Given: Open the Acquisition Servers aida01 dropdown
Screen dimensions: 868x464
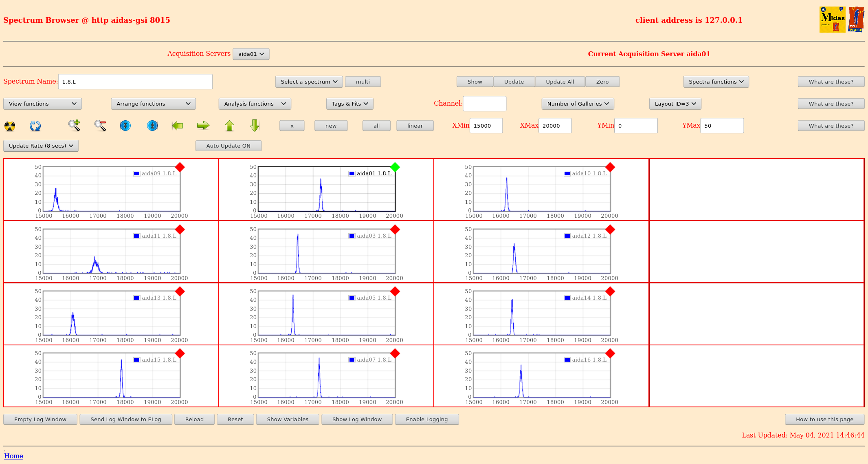Looking at the screenshot, I should (251, 54).
